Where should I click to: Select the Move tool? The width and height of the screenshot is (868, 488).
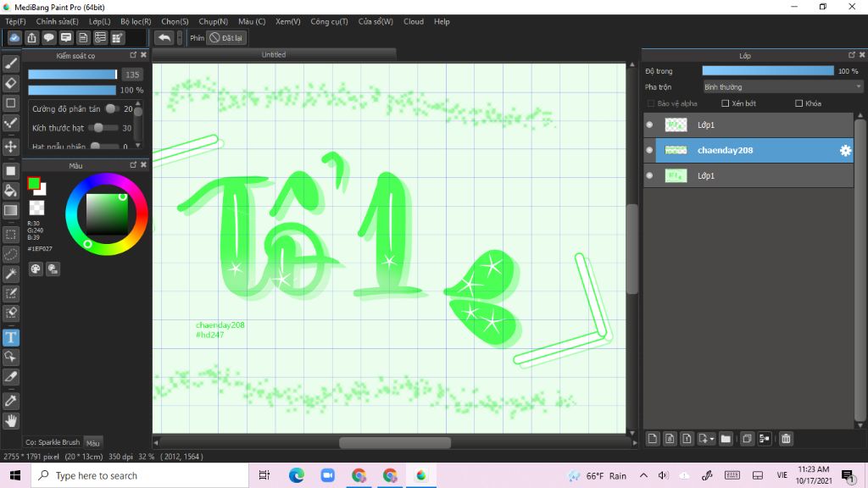pyautogui.click(x=10, y=147)
